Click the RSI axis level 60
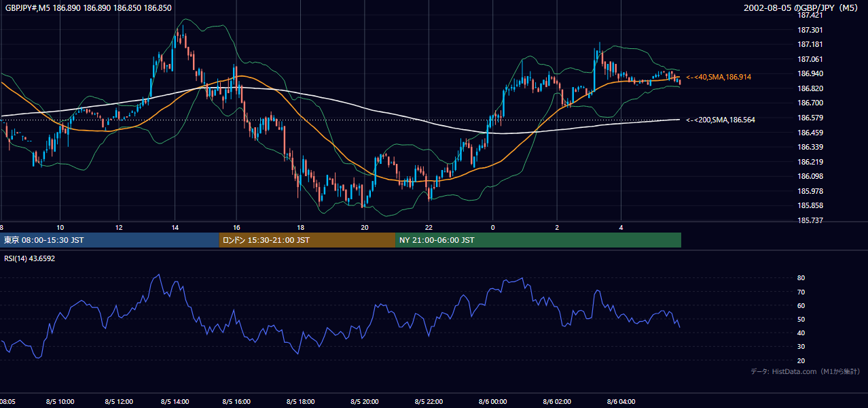Screen dimensions: 868x408 [x=801, y=305]
